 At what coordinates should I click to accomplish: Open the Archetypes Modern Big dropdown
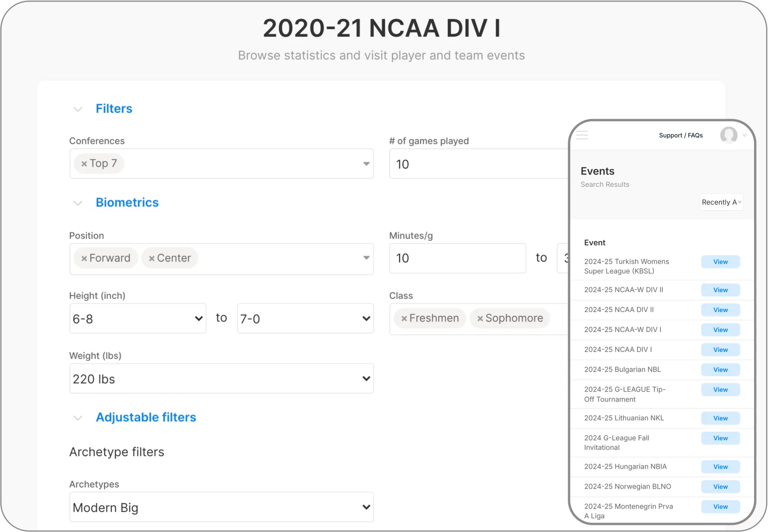tap(222, 507)
